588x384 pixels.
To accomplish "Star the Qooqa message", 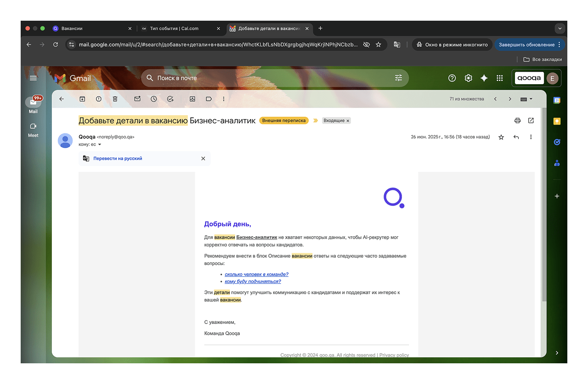I will coord(501,137).
